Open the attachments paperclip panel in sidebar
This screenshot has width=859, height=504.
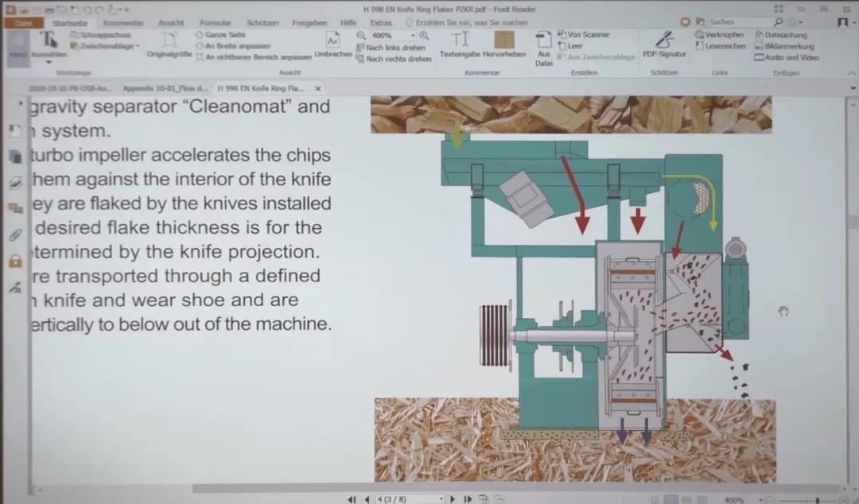click(x=14, y=235)
